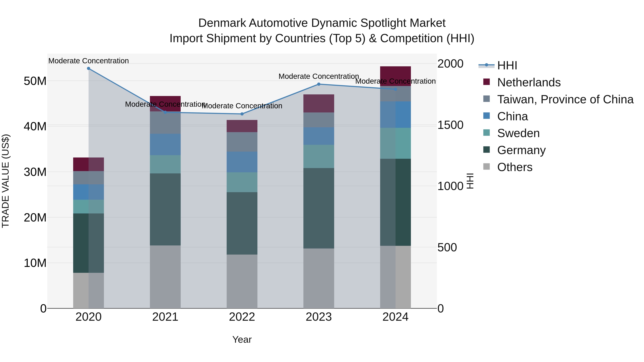The width and height of the screenshot is (644, 362).
Task: Click the 2024 Sweden bar segment
Action: click(x=396, y=143)
